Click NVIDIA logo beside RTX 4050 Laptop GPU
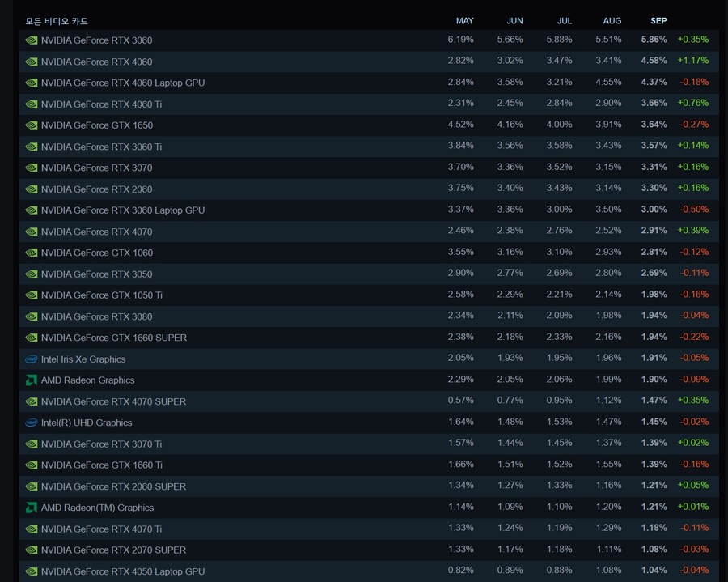The height and width of the screenshot is (582, 728). (x=31, y=571)
